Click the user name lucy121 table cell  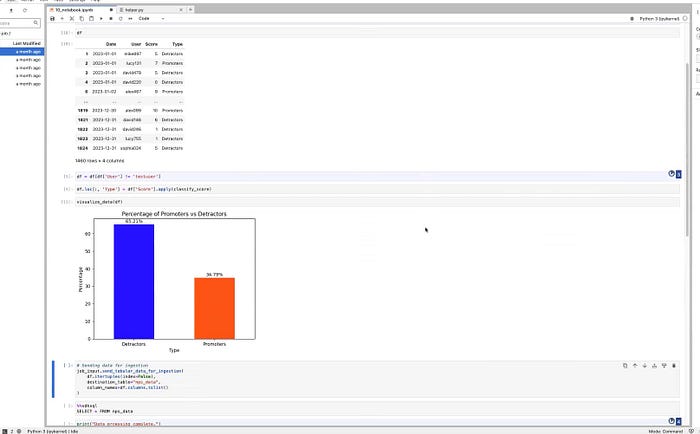pyautogui.click(x=133, y=63)
